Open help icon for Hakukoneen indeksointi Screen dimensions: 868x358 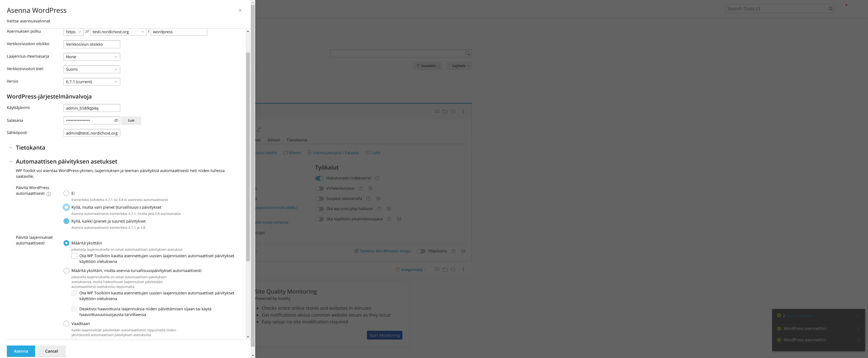click(x=377, y=178)
